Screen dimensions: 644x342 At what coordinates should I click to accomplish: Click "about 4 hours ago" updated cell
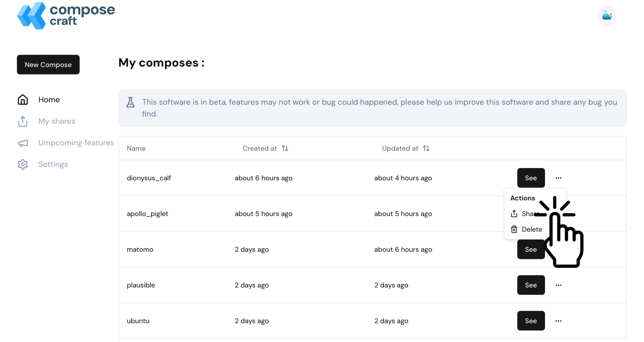point(403,178)
